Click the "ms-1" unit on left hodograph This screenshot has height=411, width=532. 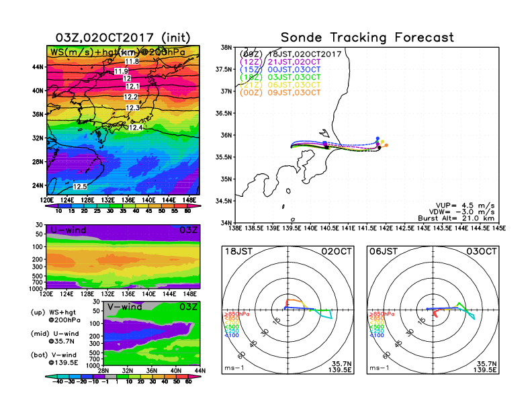coord(234,368)
